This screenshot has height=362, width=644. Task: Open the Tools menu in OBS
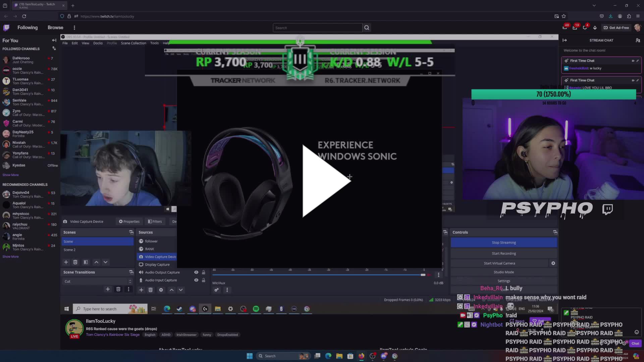154,43
